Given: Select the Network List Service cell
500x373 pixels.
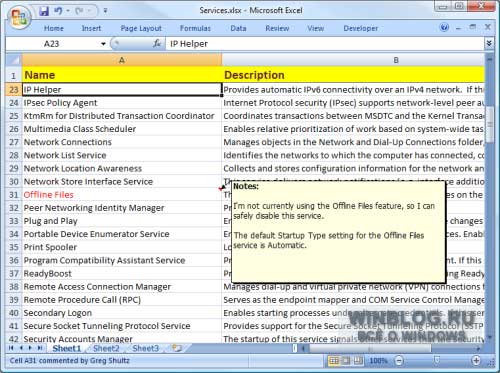Looking at the screenshot, I should click(x=122, y=155).
